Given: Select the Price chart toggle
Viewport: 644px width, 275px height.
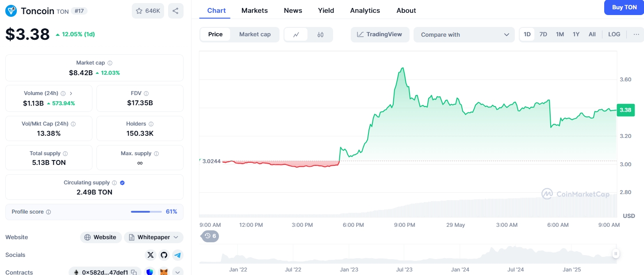Looking at the screenshot, I should tap(215, 34).
